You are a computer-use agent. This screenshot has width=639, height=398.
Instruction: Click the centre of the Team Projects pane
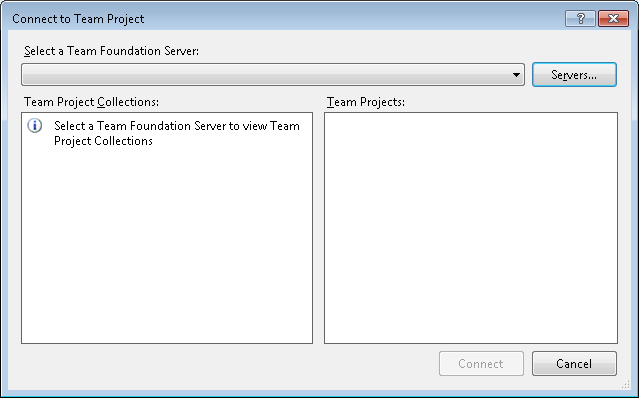pos(471,228)
